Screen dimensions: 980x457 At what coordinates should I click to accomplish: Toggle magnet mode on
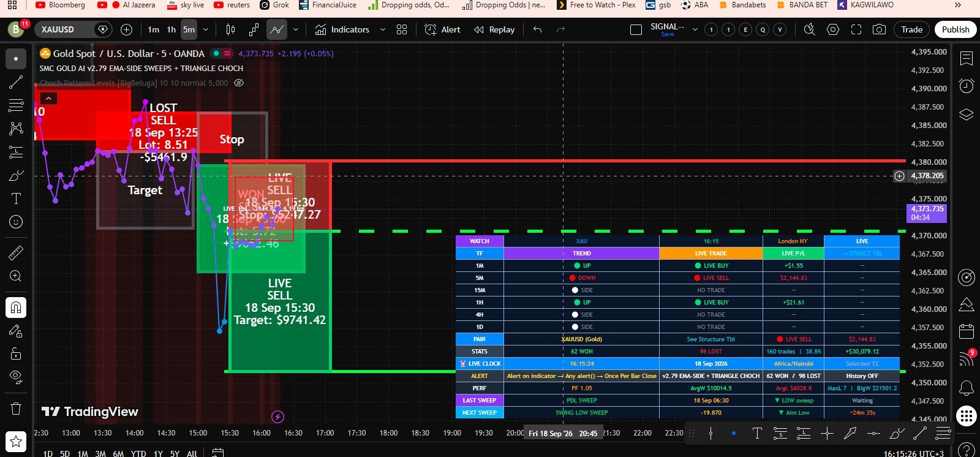pyautogui.click(x=16, y=308)
